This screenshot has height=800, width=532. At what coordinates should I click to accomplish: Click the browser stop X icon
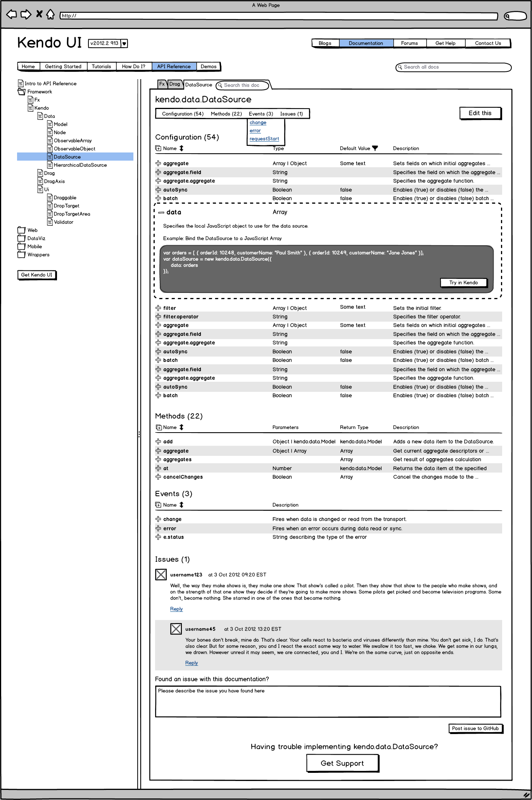[39, 14]
